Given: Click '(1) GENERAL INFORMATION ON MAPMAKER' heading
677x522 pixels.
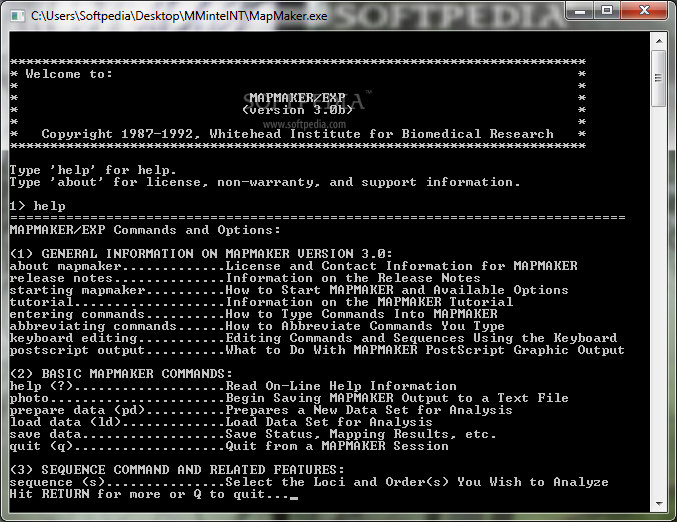Looking at the screenshot, I should (201, 254).
